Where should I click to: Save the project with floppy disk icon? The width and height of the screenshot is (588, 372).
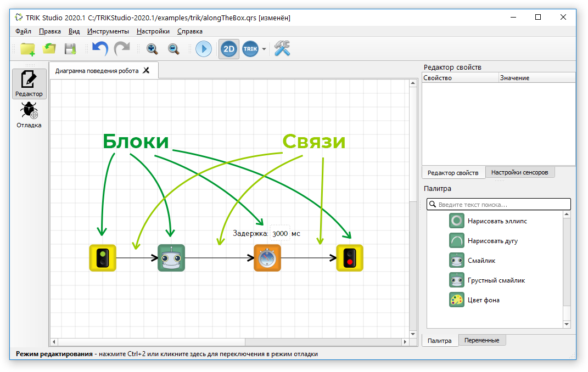point(70,49)
